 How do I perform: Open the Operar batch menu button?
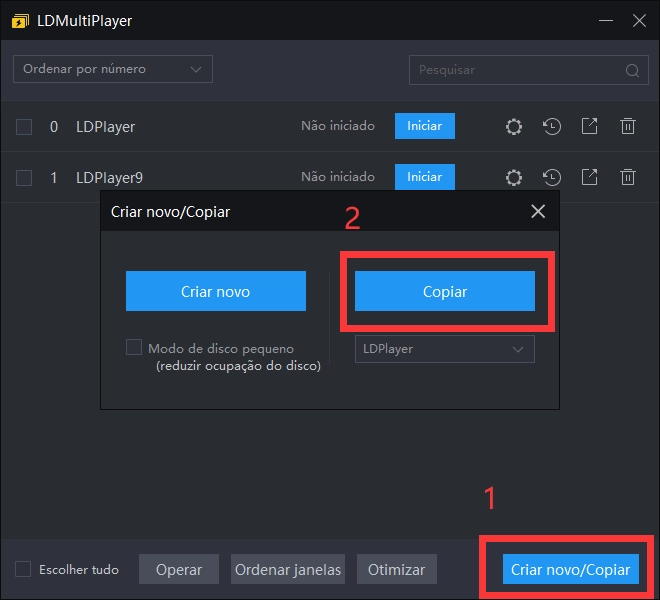click(x=179, y=569)
